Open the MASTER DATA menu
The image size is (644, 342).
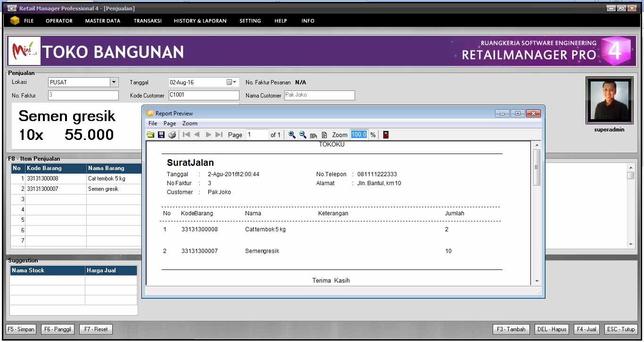(x=103, y=21)
